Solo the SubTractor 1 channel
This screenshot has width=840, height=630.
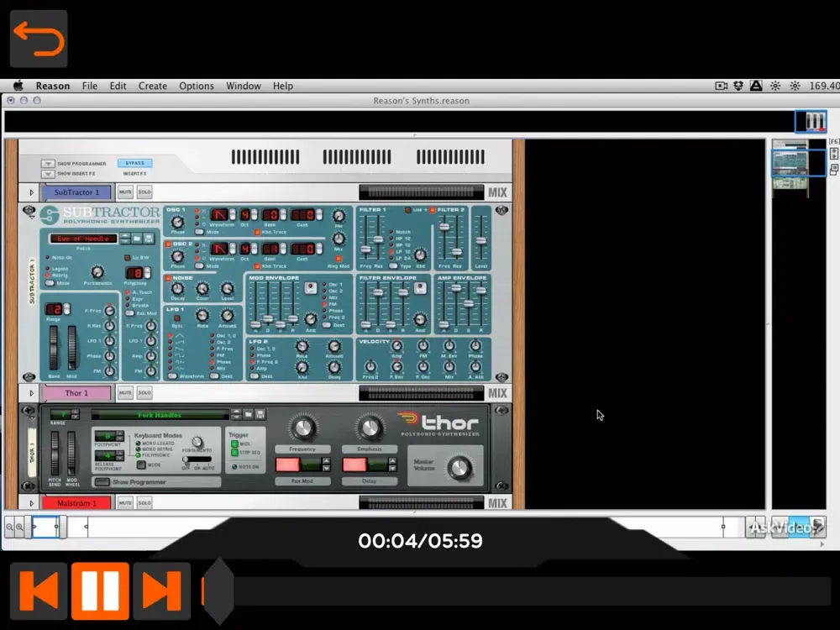[144, 192]
